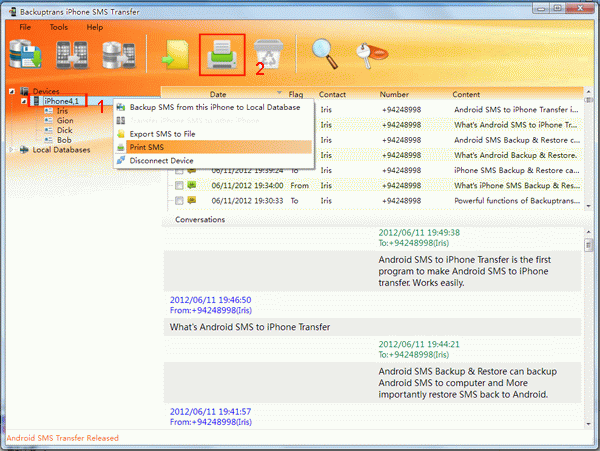Choose Print SMS in the context menu

coord(214,147)
